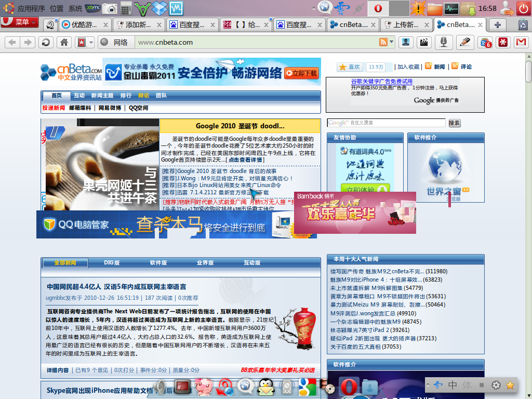Open the 中国网民超4.4亿人 article headline

(116, 287)
